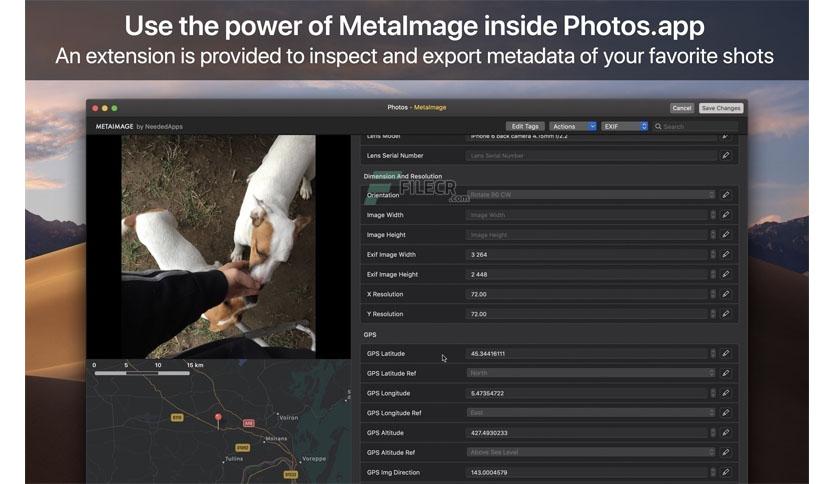Click pencil edit icon for GPS Latitude
The width and height of the screenshot is (836, 484).
(x=726, y=353)
